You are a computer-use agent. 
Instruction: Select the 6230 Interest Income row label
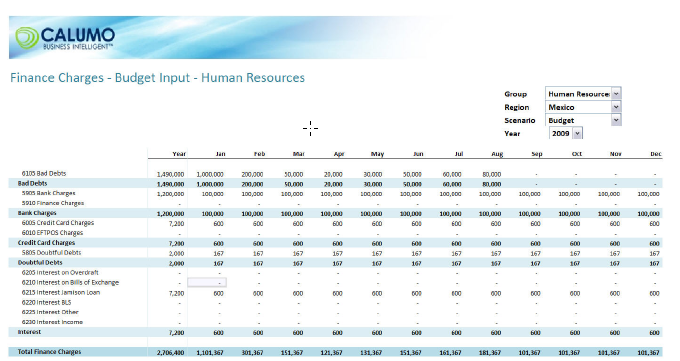coord(52,322)
